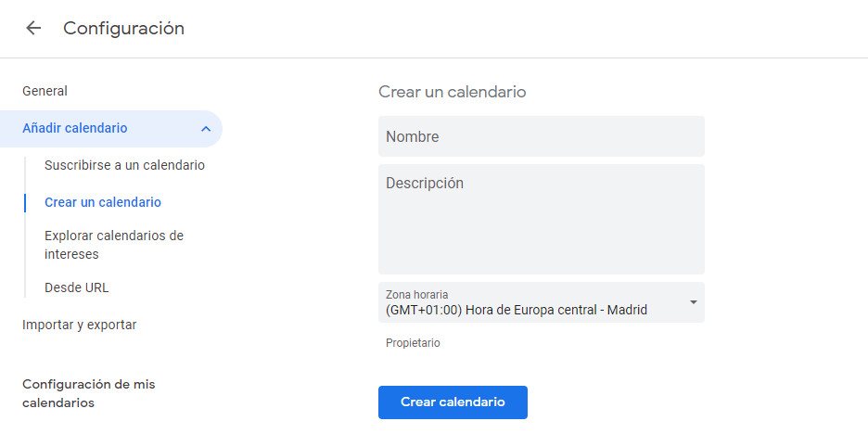Choose the Desde URL option
Viewport: 868px width, 434px height.
click(77, 287)
